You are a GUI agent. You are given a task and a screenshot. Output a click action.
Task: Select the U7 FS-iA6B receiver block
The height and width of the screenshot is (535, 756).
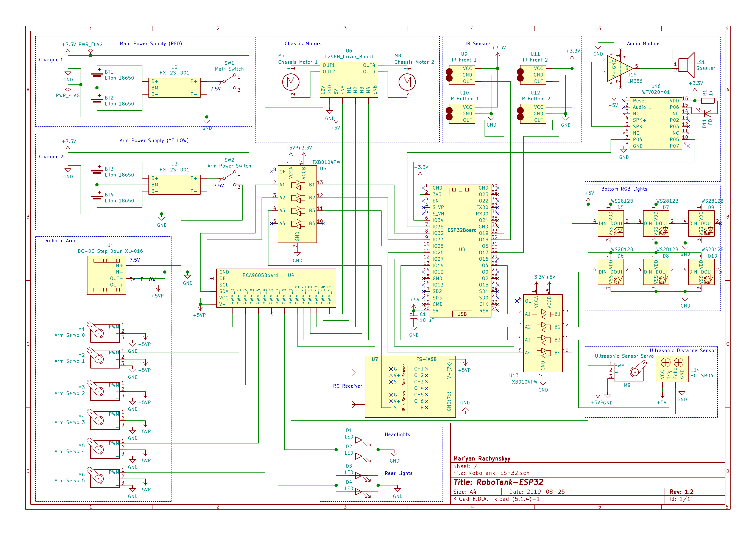pos(410,386)
